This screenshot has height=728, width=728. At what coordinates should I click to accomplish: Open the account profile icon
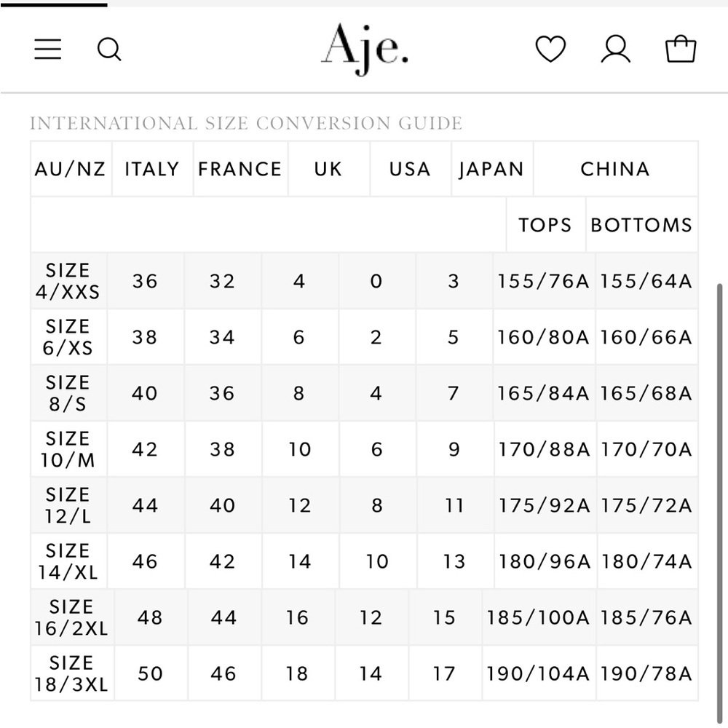[x=616, y=49]
